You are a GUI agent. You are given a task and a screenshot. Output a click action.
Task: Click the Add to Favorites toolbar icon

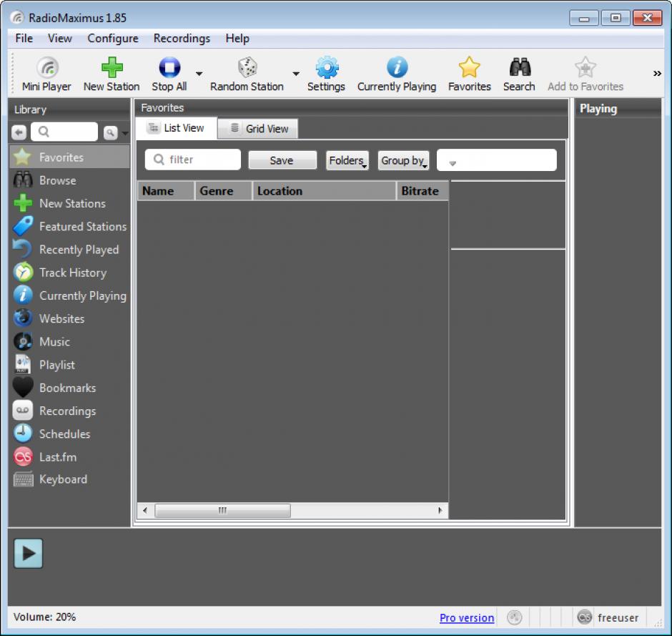coord(585,74)
